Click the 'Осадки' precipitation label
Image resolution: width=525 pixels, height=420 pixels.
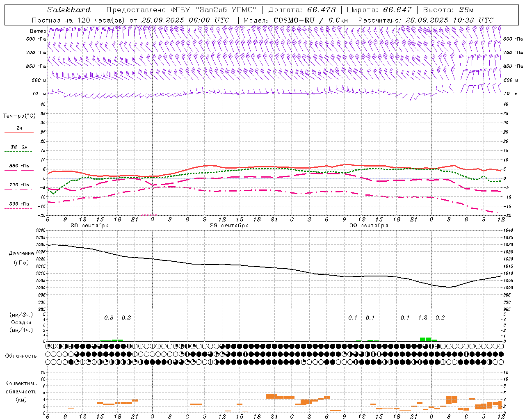tap(21, 322)
